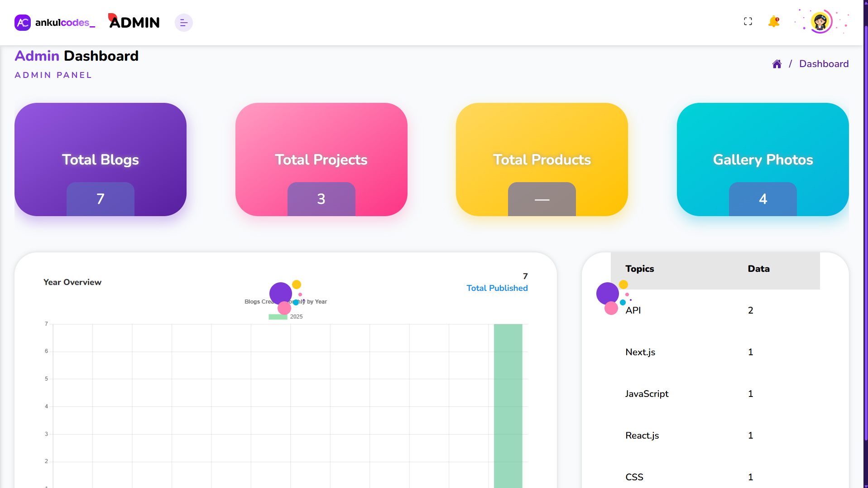Select the JavaScript topic row
Viewport: 868px width, 488px height.
(715, 394)
